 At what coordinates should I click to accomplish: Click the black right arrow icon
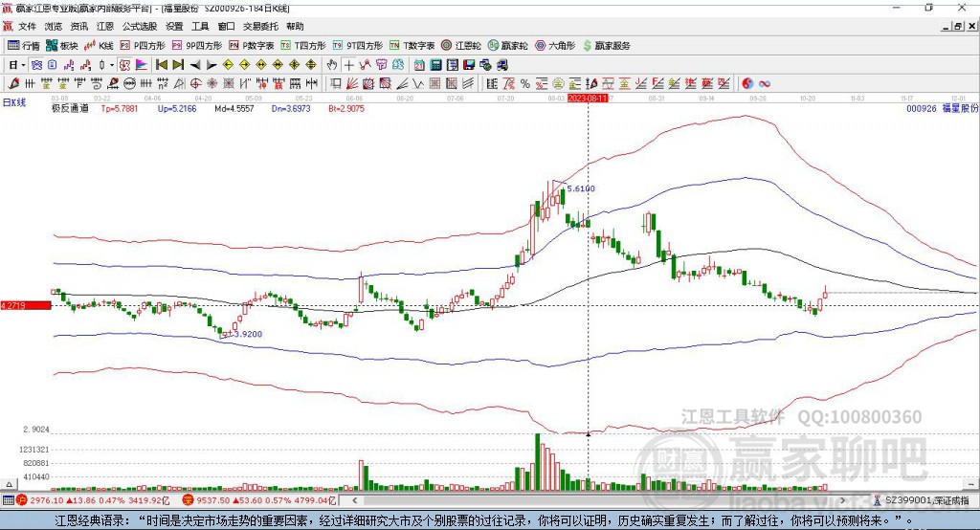pyautogui.click(x=212, y=65)
